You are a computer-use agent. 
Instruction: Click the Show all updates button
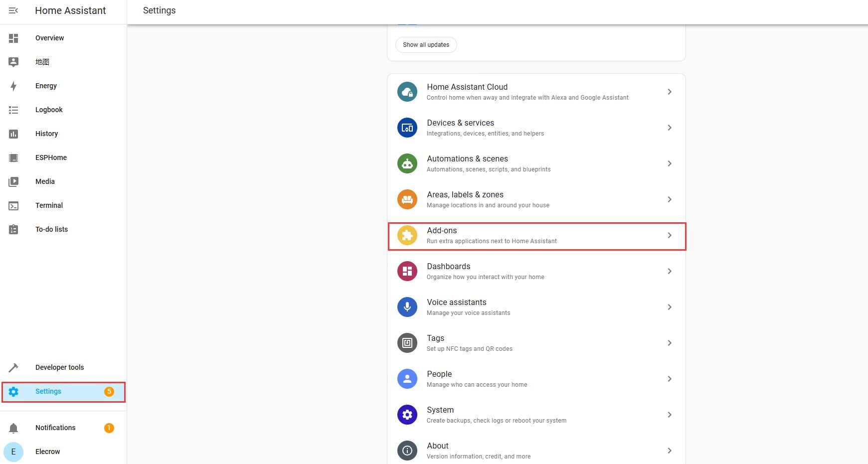pos(426,45)
